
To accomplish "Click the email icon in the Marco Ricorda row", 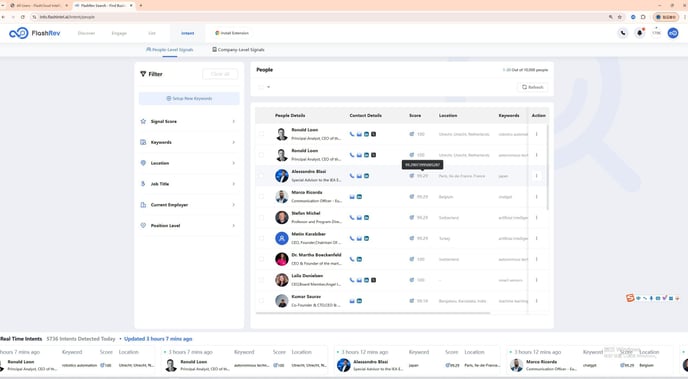I will click(352, 197).
